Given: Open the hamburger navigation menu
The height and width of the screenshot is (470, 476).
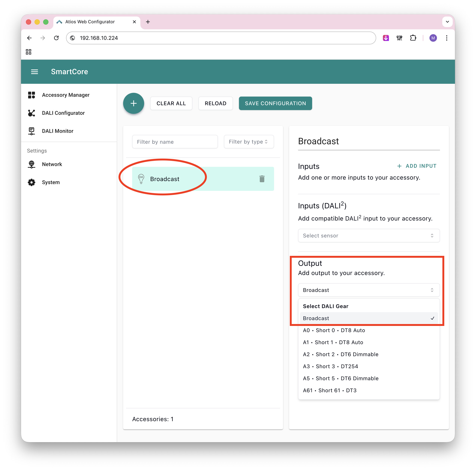Looking at the screenshot, I should click(35, 72).
